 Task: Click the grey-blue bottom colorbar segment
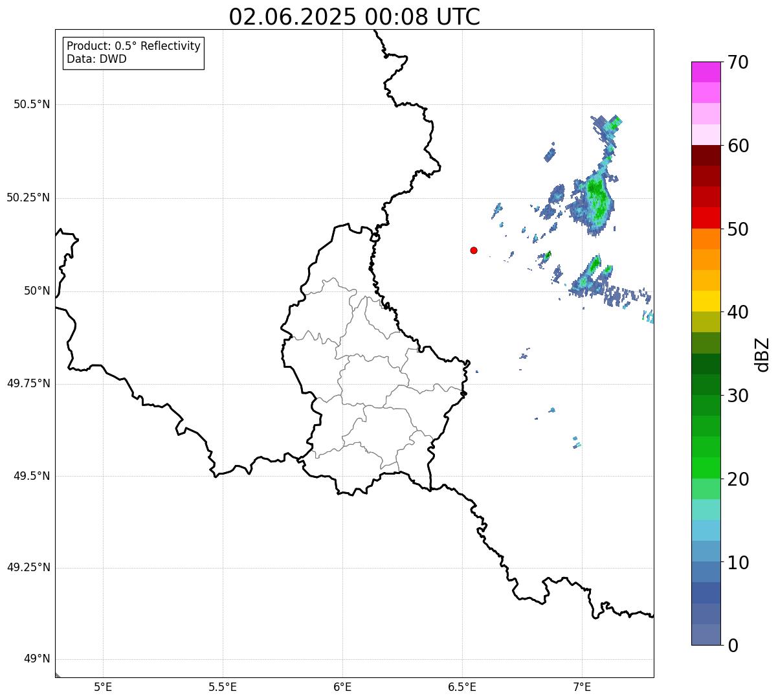click(706, 635)
